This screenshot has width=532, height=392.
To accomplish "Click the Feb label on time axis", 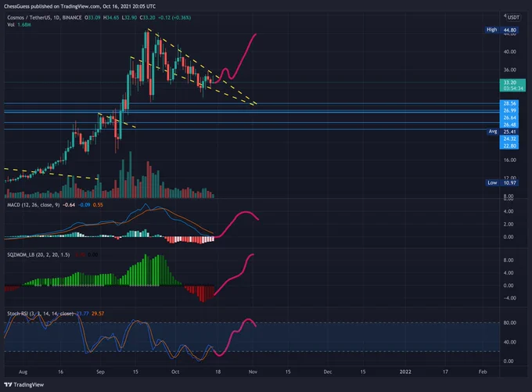I will point(483,372).
